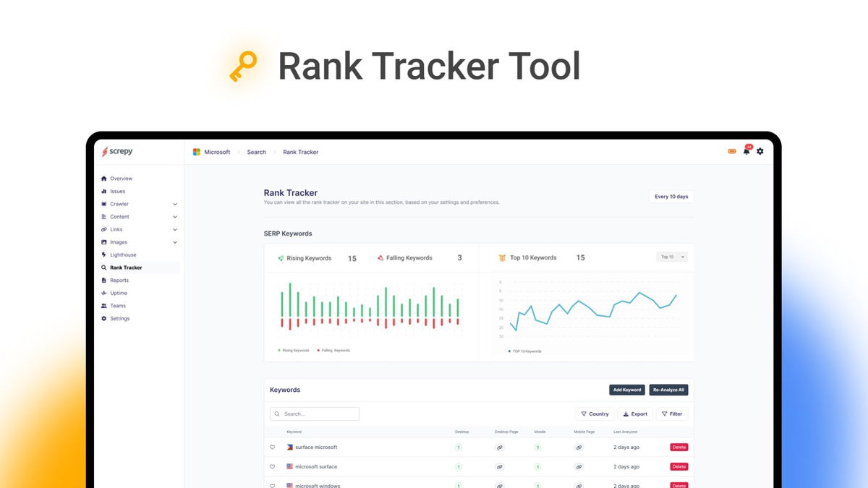Viewport: 868px width, 488px height.
Task: Select Rank Tracker in the sidebar
Action: coord(124,267)
